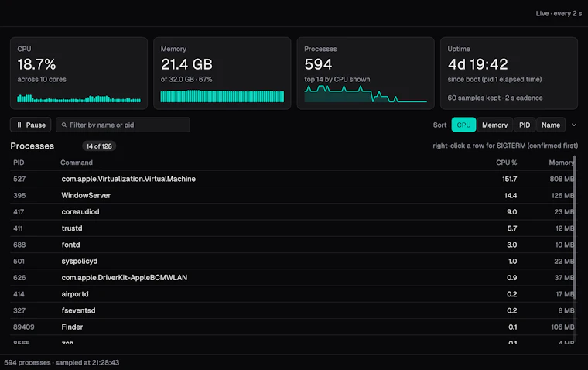Click the Processes section heading above the table
Screen dimensions: 588x370
pyautogui.click(x=32, y=146)
